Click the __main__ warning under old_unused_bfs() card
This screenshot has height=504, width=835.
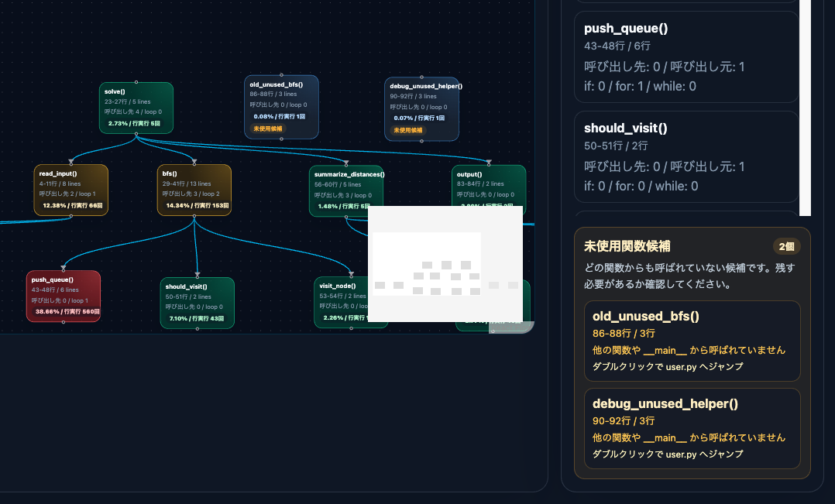[x=689, y=350]
